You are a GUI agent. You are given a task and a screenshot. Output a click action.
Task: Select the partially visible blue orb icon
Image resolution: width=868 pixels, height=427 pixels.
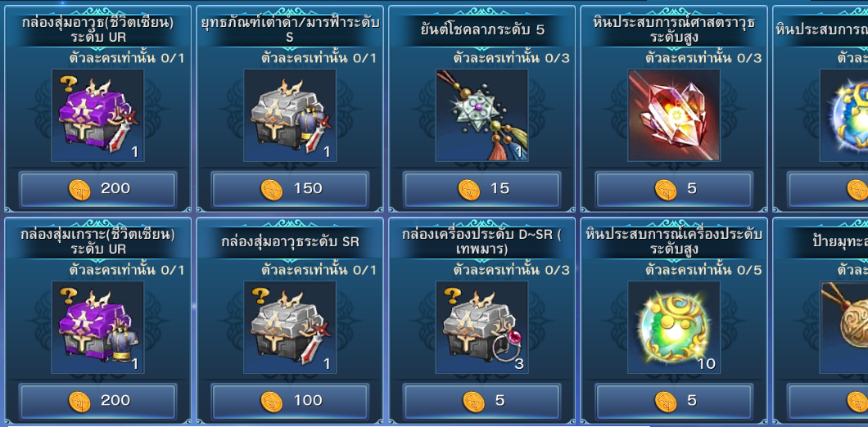pyautogui.click(x=843, y=115)
